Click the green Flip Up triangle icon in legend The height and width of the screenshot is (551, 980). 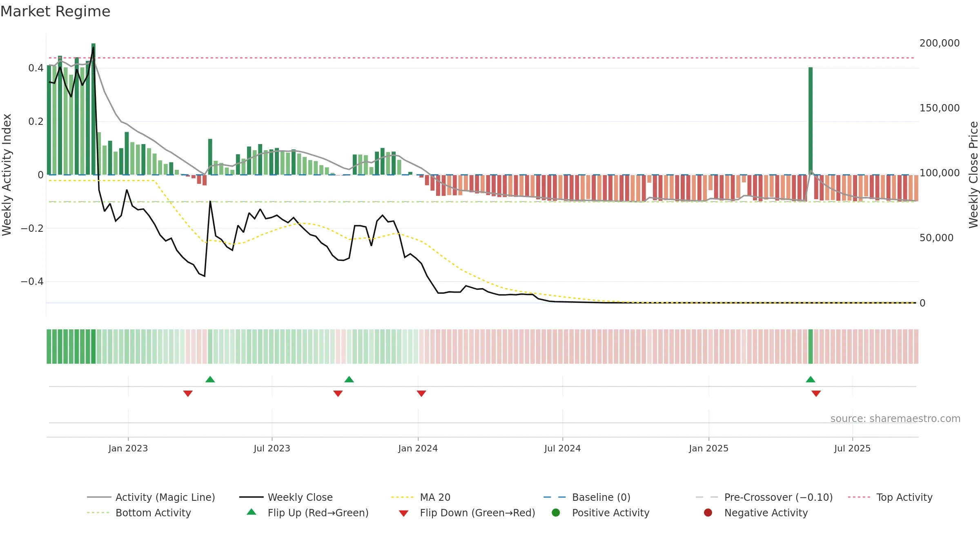(252, 512)
